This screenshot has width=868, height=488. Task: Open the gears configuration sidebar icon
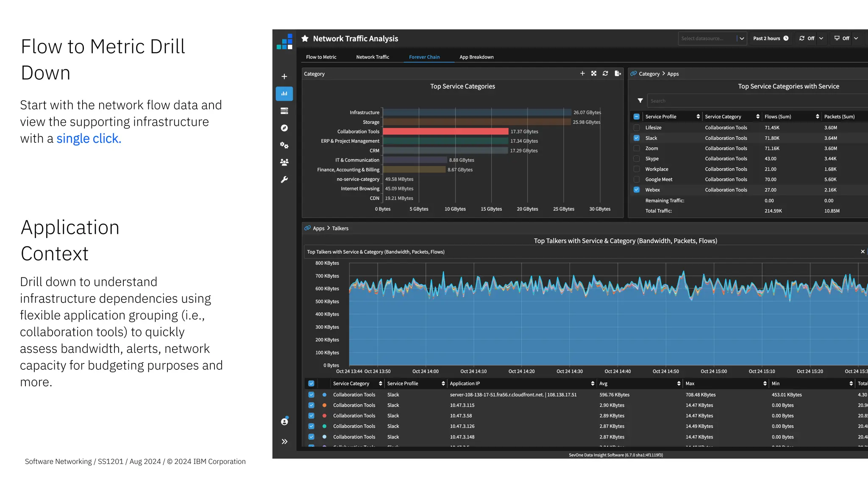pyautogui.click(x=284, y=145)
